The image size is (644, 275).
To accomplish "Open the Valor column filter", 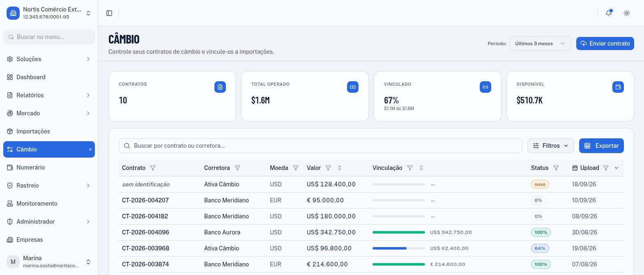I will [x=328, y=168].
